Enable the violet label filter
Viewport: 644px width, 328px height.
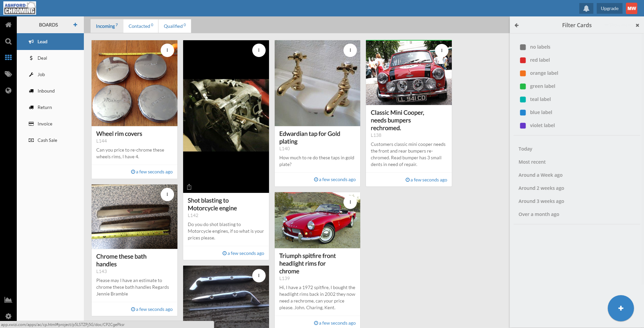tap(523, 125)
